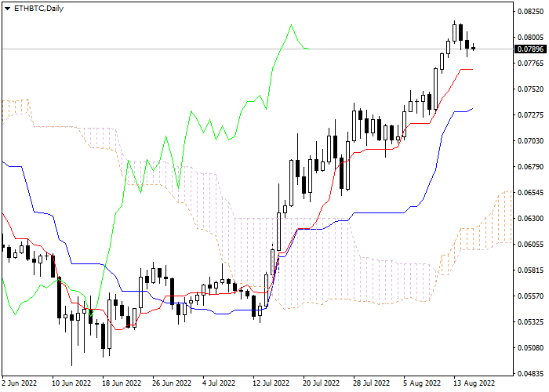Click the 0.06055 price axis label

pyautogui.click(x=531, y=245)
